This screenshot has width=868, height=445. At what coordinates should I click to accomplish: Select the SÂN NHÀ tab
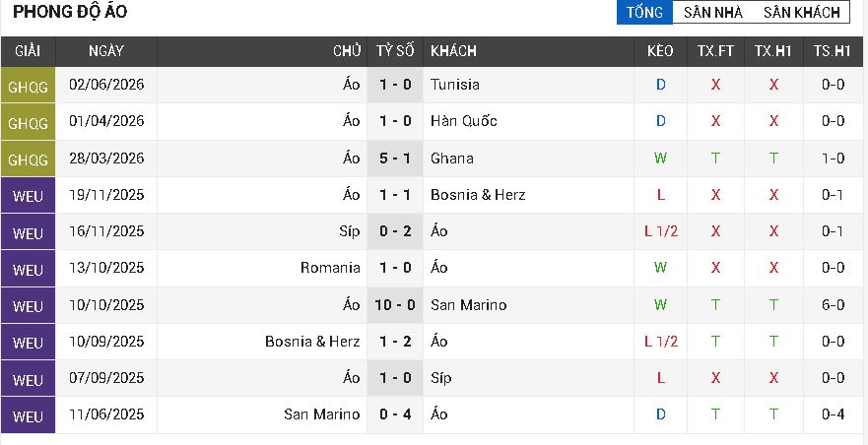coord(713,12)
